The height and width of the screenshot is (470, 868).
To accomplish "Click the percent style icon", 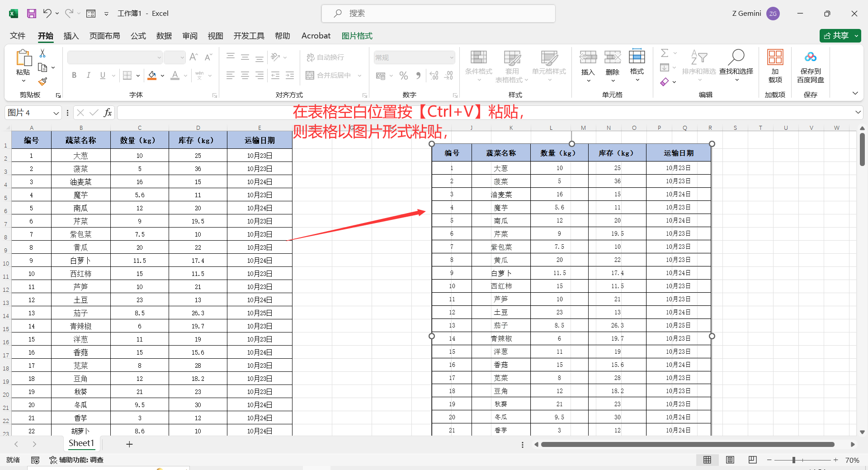I will [x=404, y=76].
